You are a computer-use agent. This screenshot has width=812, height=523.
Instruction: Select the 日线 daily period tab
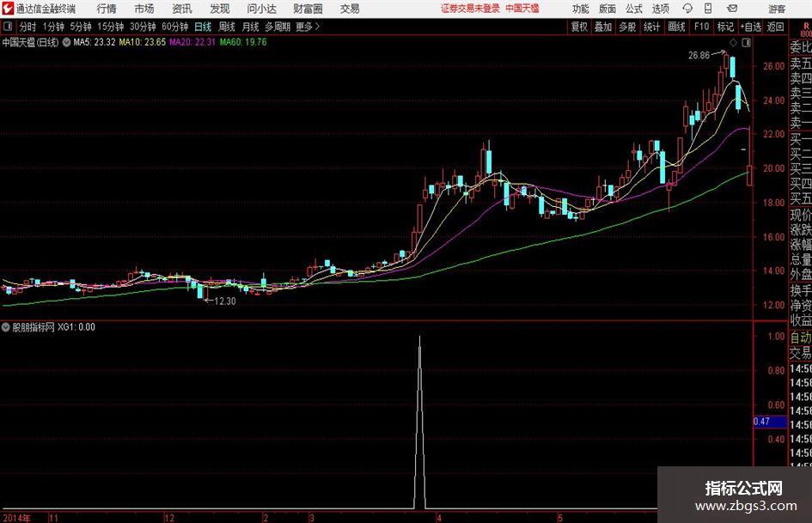tap(203, 27)
